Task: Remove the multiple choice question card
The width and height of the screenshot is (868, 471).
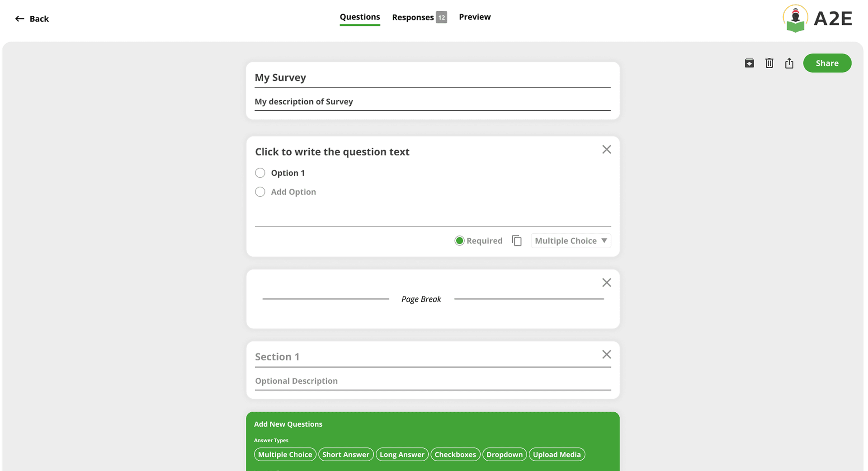Action: tap(607, 150)
